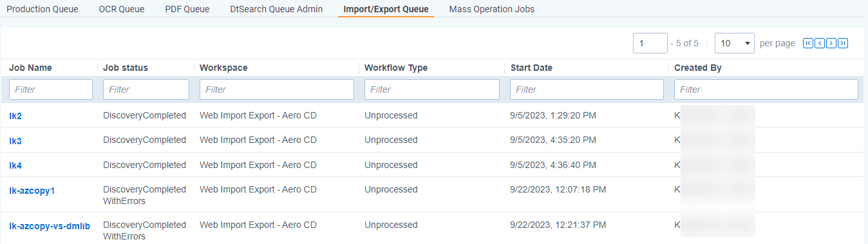The image size is (868, 244).
Task: Open the lk2 job link
Action: (15, 116)
